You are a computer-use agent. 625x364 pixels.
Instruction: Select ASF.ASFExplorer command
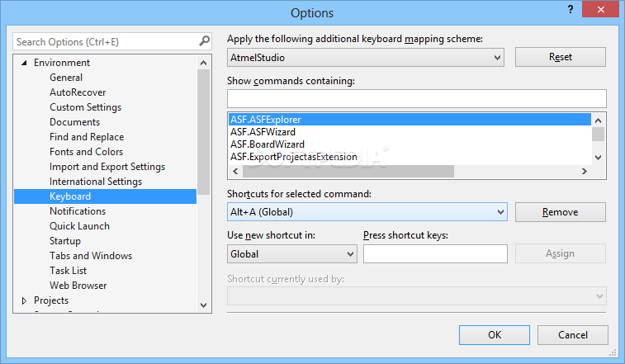click(410, 119)
